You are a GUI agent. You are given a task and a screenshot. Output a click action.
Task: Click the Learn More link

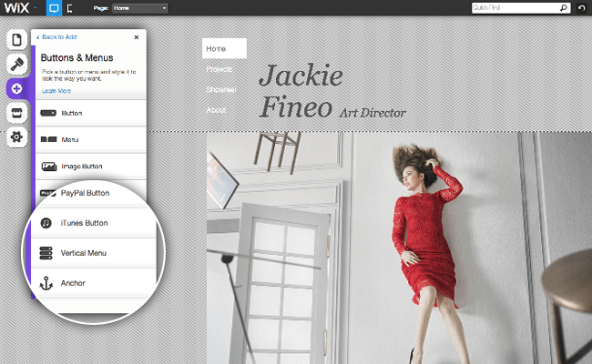click(x=56, y=91)
